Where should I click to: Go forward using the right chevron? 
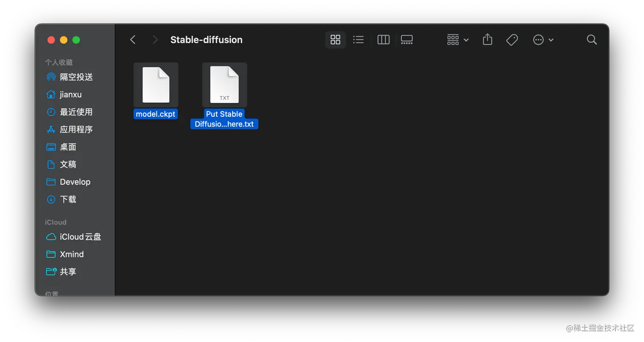point(155,40)
